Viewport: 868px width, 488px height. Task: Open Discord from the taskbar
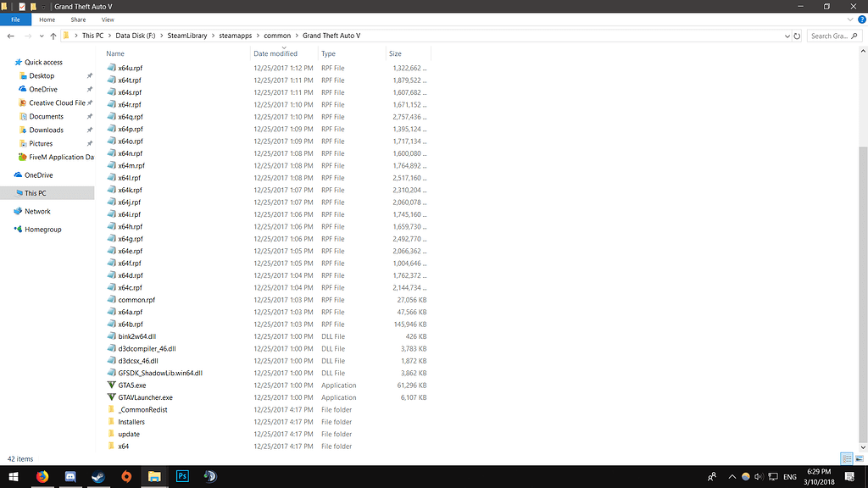(70, 476)
